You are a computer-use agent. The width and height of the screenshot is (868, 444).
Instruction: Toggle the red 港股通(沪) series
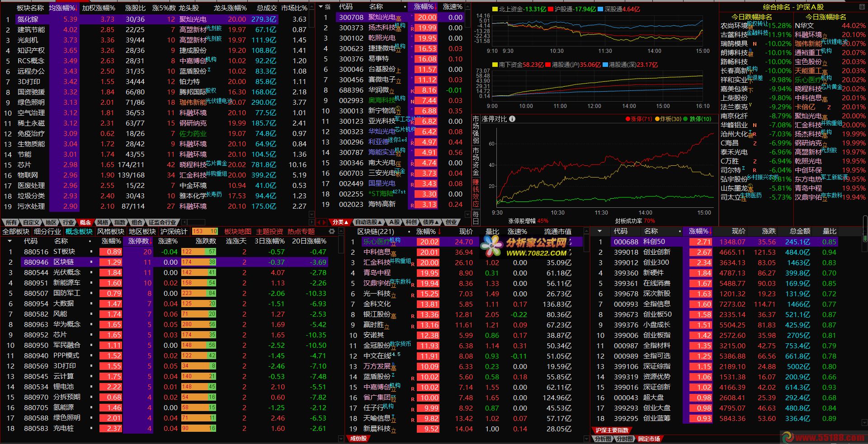click(548, 65)
